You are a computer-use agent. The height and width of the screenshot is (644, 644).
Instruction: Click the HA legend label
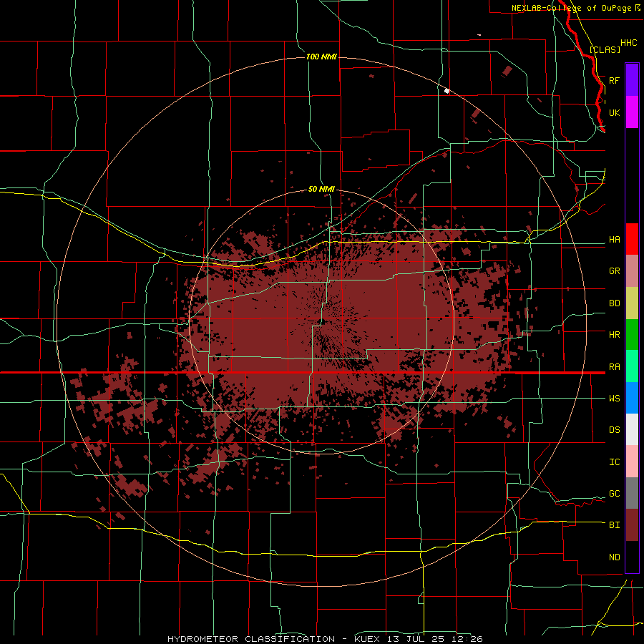614,240
